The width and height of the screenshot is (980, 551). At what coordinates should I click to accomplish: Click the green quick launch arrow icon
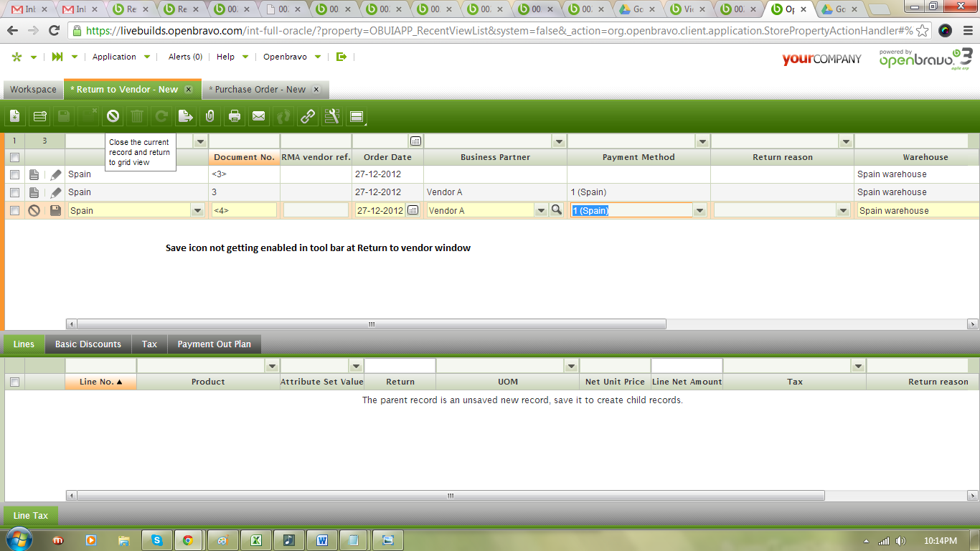pos(57,57)
